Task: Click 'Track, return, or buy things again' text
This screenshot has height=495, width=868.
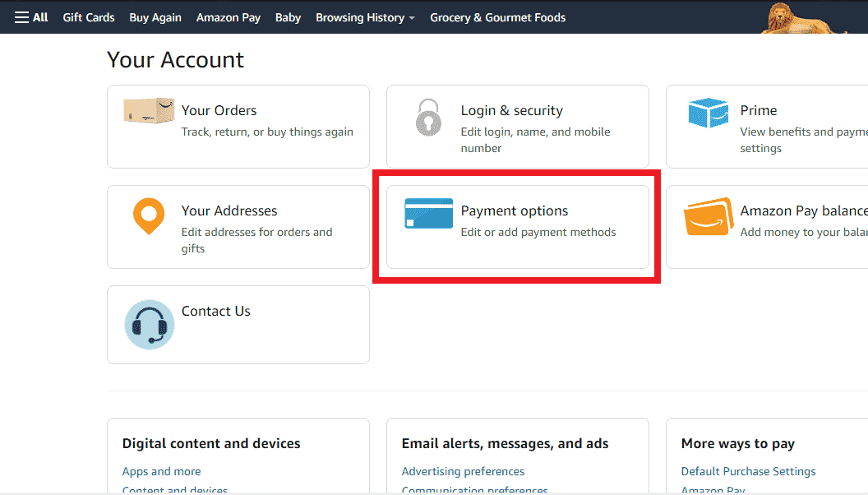Action: [267, 132]
